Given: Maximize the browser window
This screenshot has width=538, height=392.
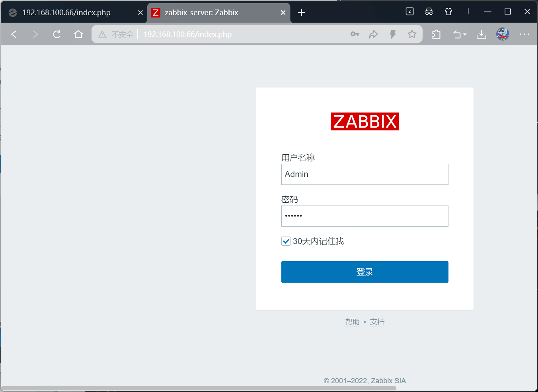Looking at the screenshot, I should (x=508, y=12).
